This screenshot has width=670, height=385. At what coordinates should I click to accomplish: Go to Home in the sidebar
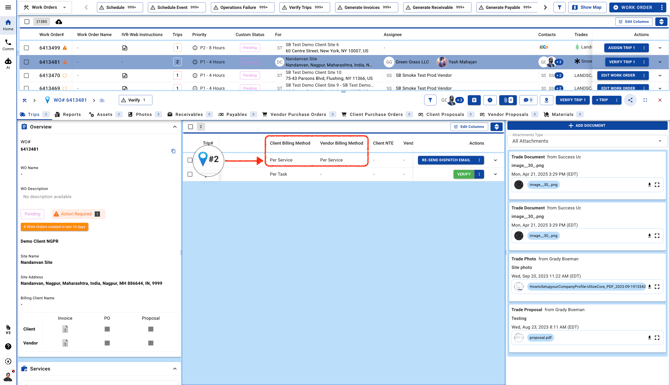[x=8, y=24]
